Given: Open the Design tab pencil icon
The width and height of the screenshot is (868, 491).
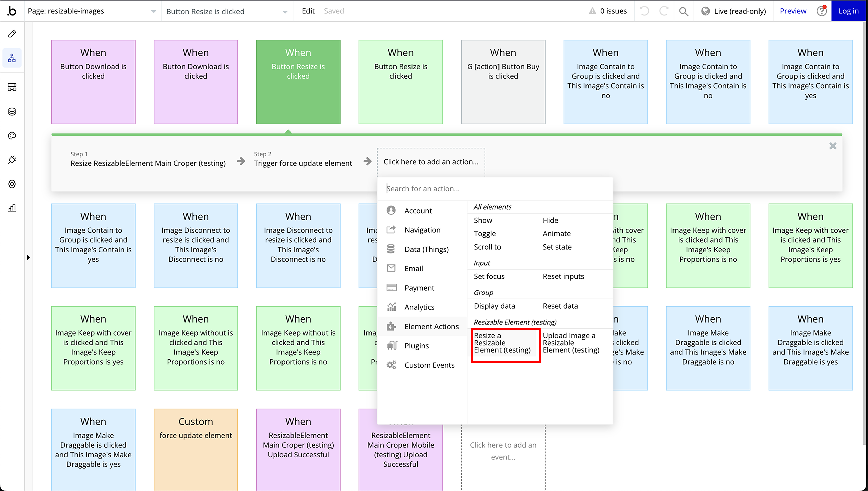Looking at the screenshot, I should coord(12,34).
